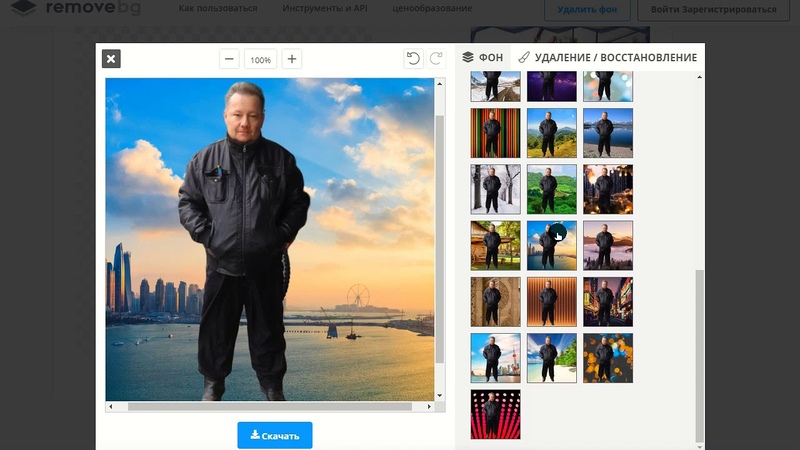The image size is (800, 450).
Task: Open Как пользоваться page link
Action: tap(218, 8)
